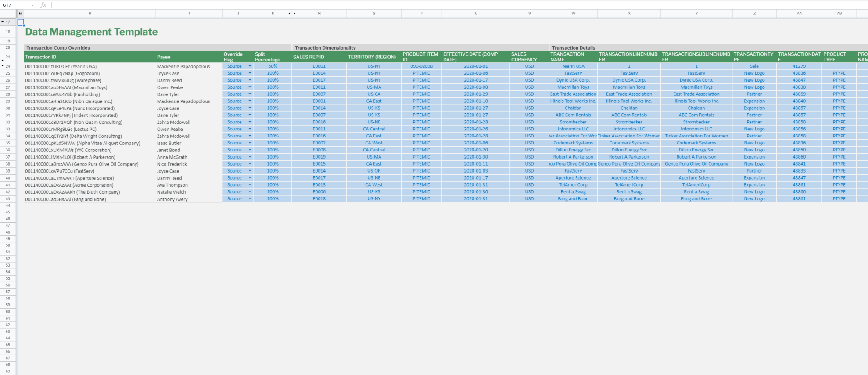Unhide rows using arrow above row 24
This screenshot has width=868, height=375.
click(2, 66)
